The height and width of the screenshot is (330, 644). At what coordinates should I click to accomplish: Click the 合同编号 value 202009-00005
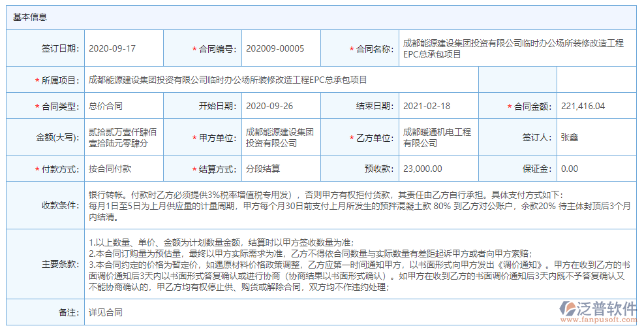pyautogui.click(x=275, y=48)
